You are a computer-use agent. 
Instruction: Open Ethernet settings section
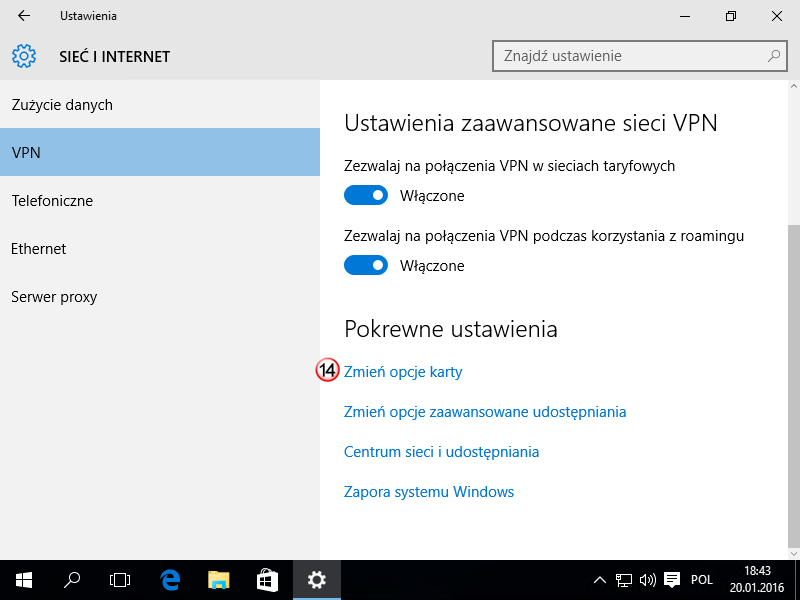point(160,248)
